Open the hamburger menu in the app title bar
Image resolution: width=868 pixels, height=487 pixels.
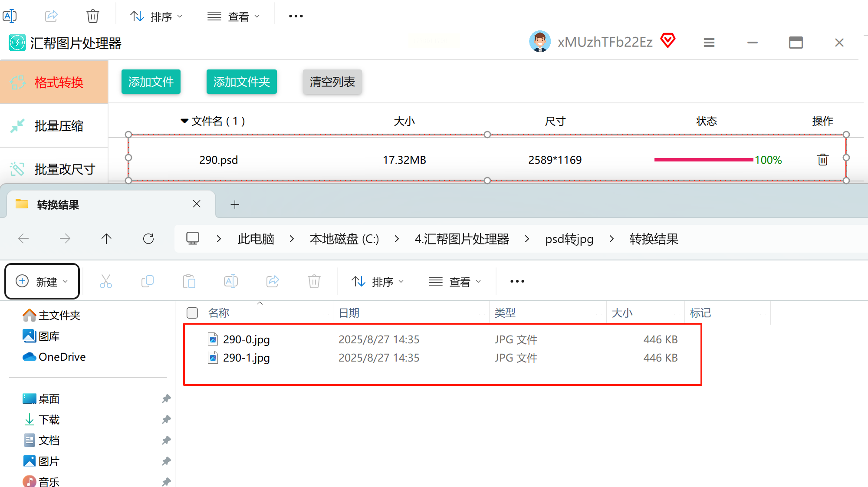point(709,43)
